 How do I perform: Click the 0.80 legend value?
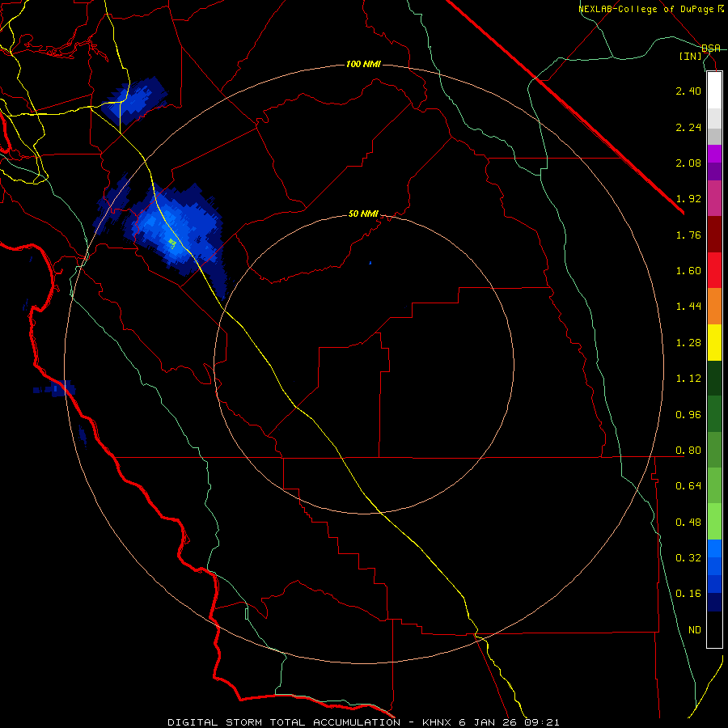click(688, 451)
